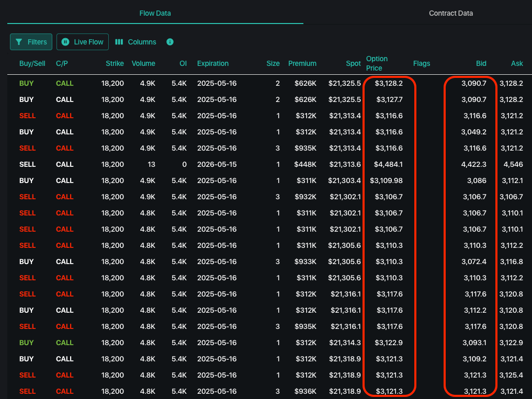Screen dimensions: 532x399
Task: Sort by the Flags column header
Action: coord(422,63)
